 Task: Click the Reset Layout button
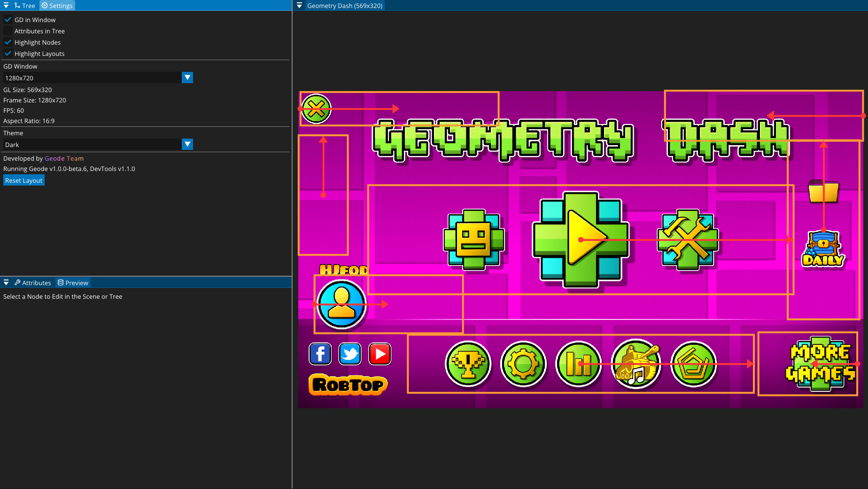[23, 180]
